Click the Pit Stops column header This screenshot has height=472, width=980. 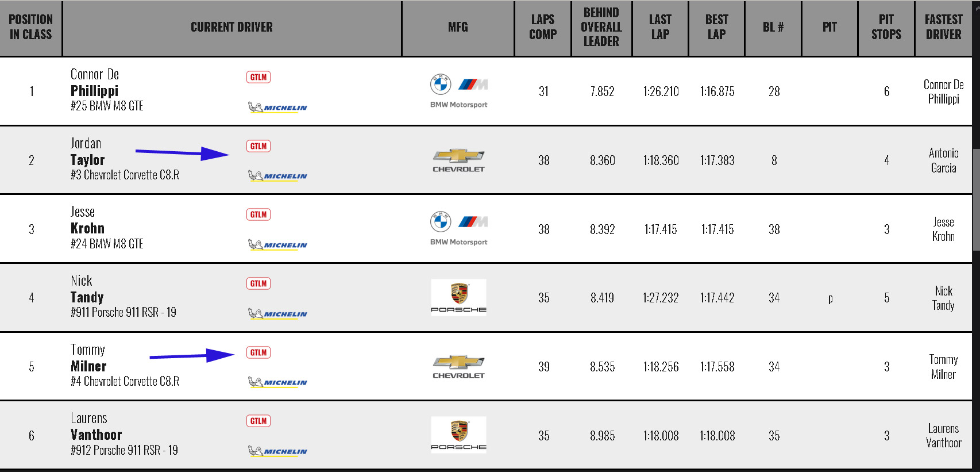[886, 28]
